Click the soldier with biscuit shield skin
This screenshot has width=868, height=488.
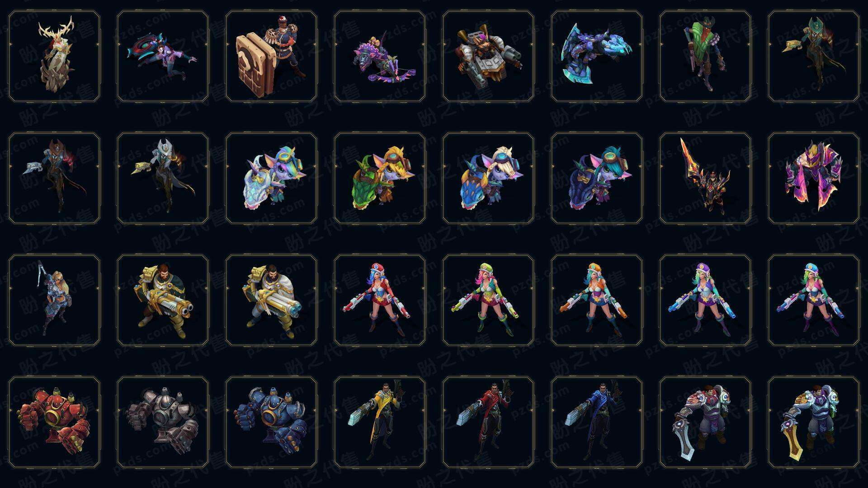271,56
